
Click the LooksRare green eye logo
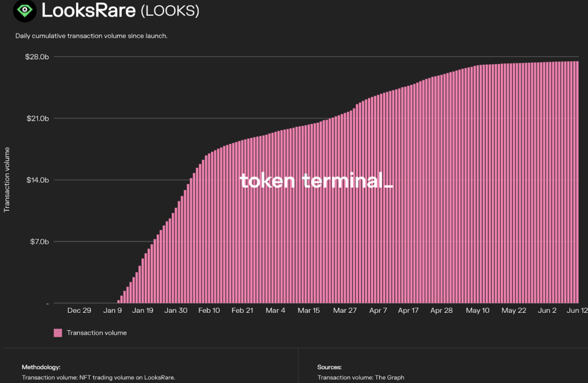24,10
